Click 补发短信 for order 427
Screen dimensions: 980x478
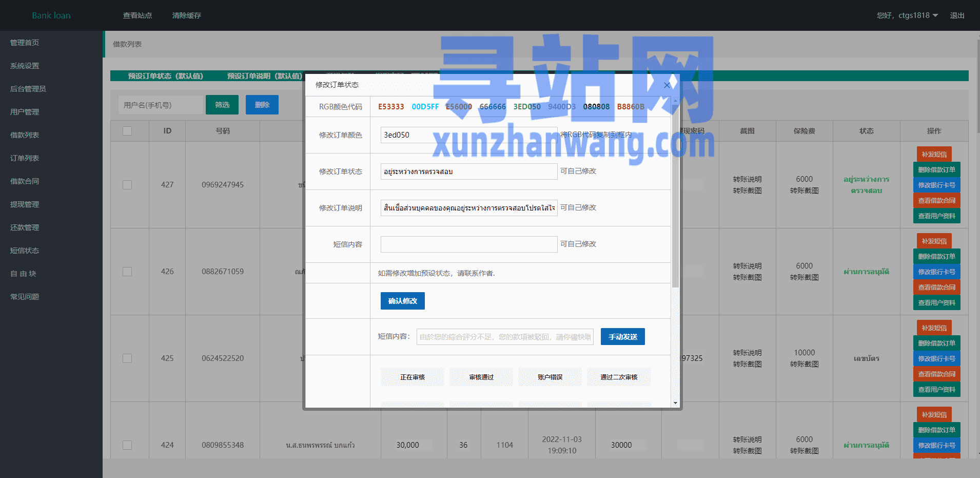point(934,154)
